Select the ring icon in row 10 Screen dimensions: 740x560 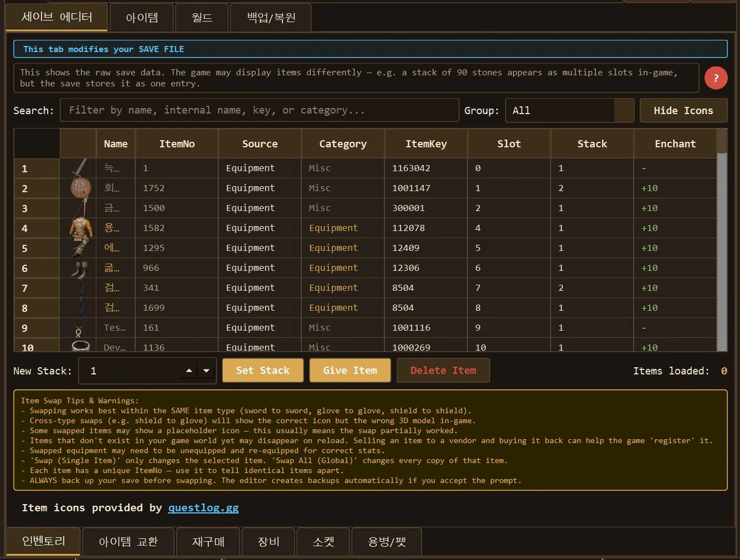81,346
